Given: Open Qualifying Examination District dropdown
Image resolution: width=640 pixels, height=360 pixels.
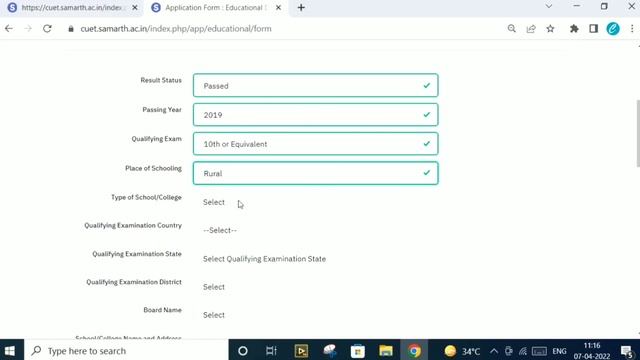Looking at the screenshot, I should point(316,287).
